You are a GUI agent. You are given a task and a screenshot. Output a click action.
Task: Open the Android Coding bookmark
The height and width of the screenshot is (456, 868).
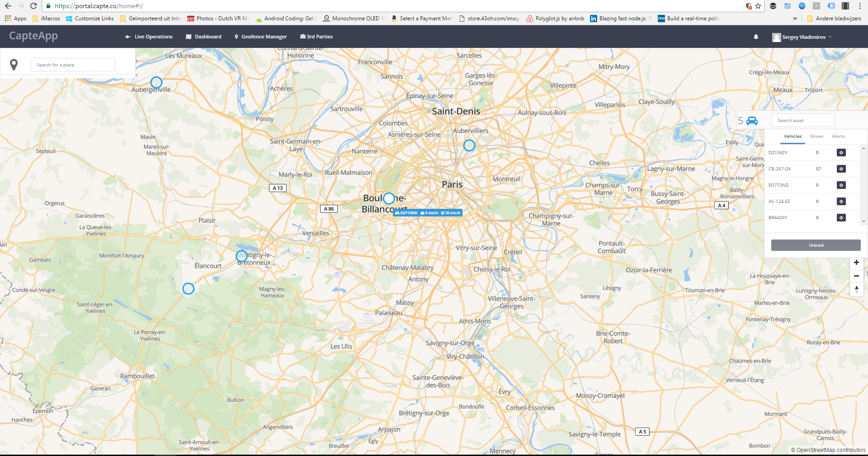(285, 19)
